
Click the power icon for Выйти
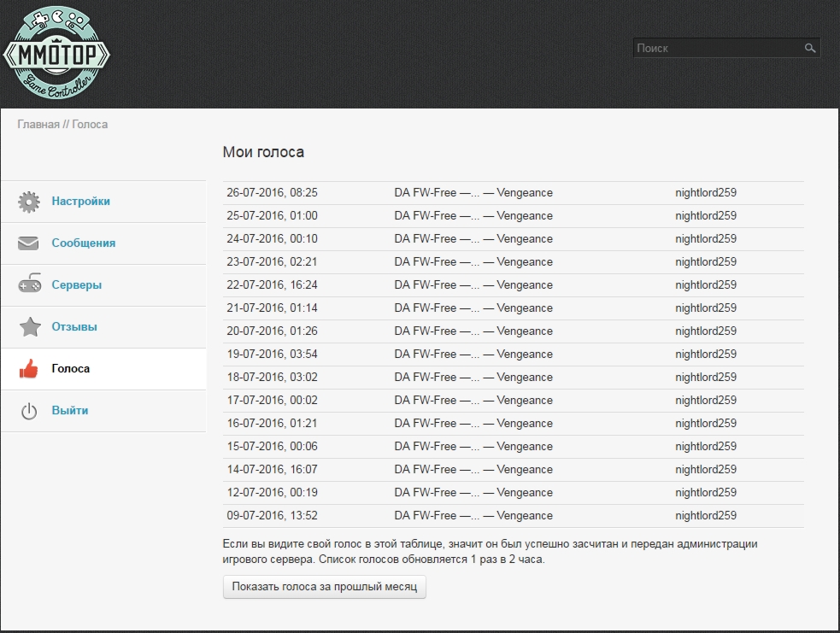click(x=29, y=411)
